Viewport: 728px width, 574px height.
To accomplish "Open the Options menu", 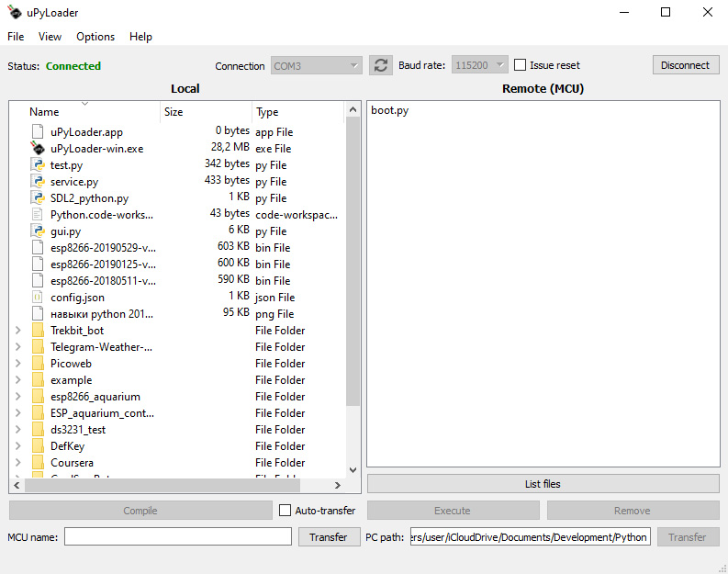I will click(95, 36).
